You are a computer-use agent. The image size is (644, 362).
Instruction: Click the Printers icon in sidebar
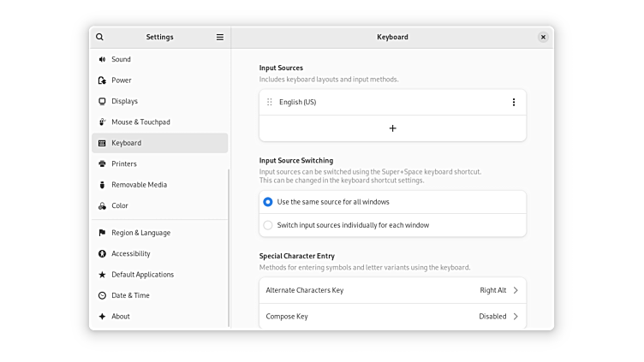pyautogui.click(x=102, y=163)
